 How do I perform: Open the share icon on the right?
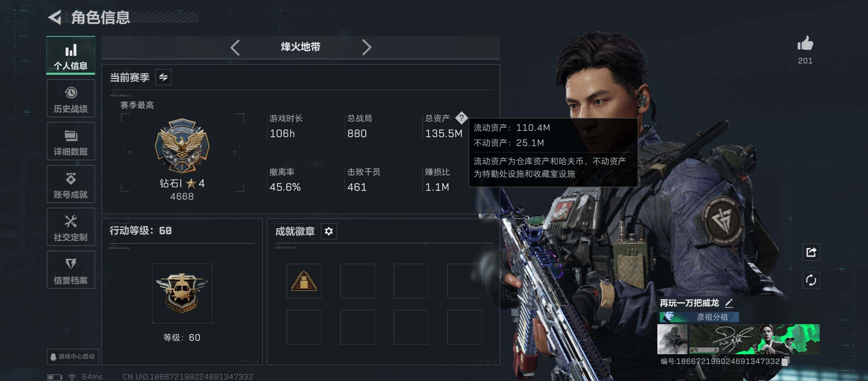(811, 252)
